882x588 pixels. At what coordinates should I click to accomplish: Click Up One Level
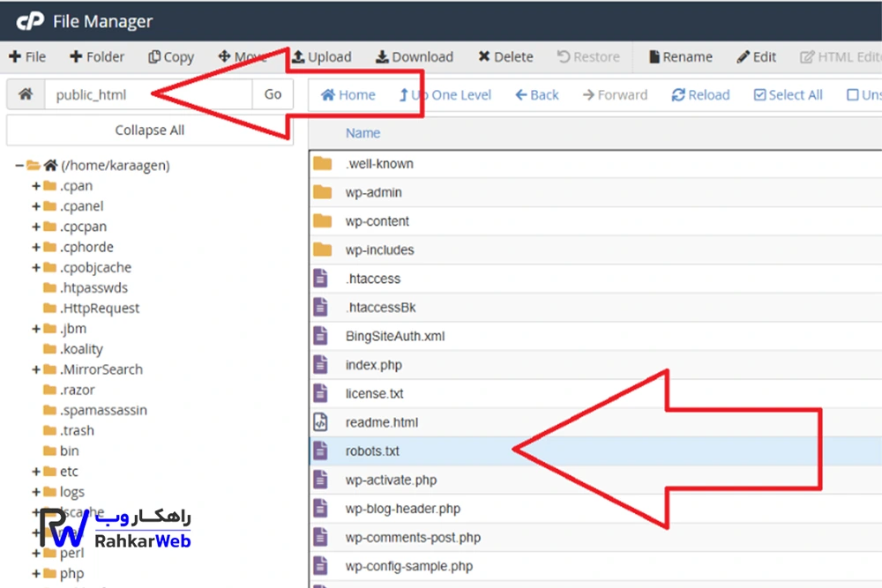tap(445, 95)
